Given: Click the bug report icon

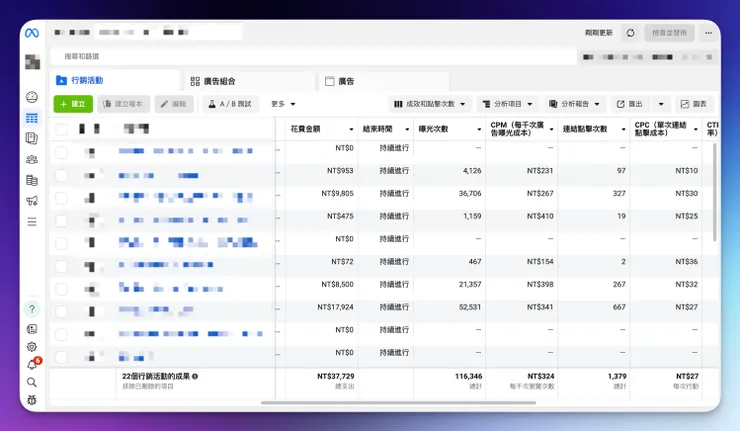Looking at the screenshot, I should point(32,400).
